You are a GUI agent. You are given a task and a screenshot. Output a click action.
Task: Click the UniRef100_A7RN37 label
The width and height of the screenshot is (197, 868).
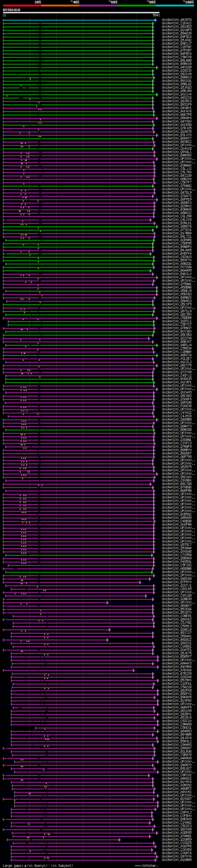pos(177,328)
